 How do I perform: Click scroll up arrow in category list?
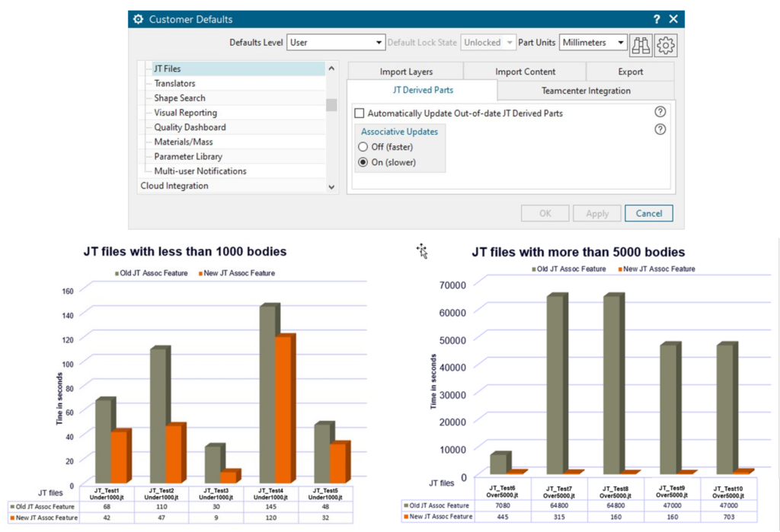tap(331, 69)
